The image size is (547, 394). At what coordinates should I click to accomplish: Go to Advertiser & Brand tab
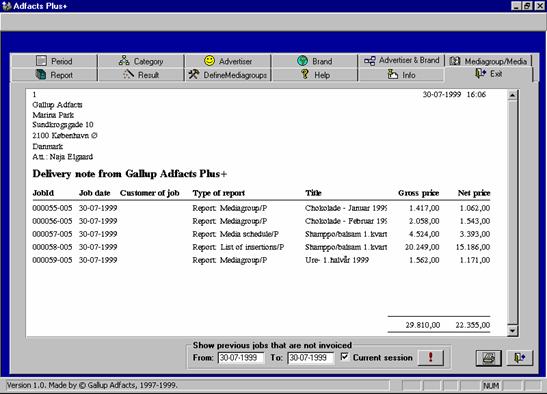pos(402,60)
